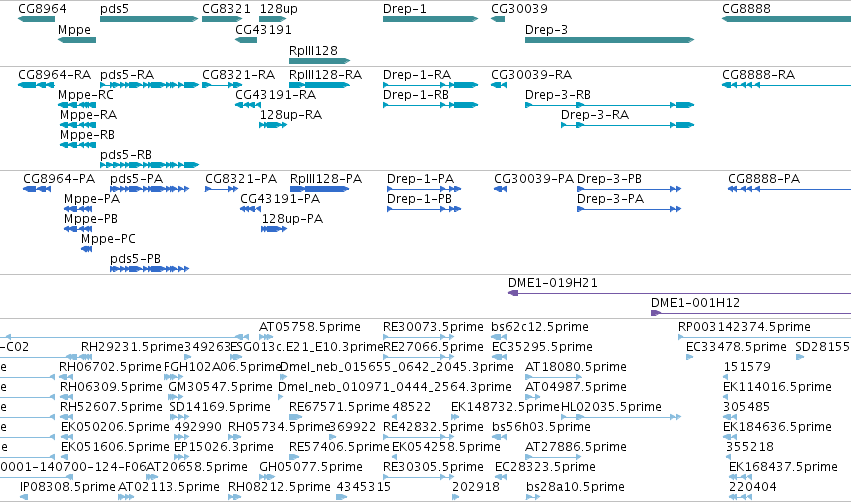Viewport: 851px width, 502px height.
Task: Click protein Drep-3-PB
Action: pyautogui.click(x=629, y=189)
